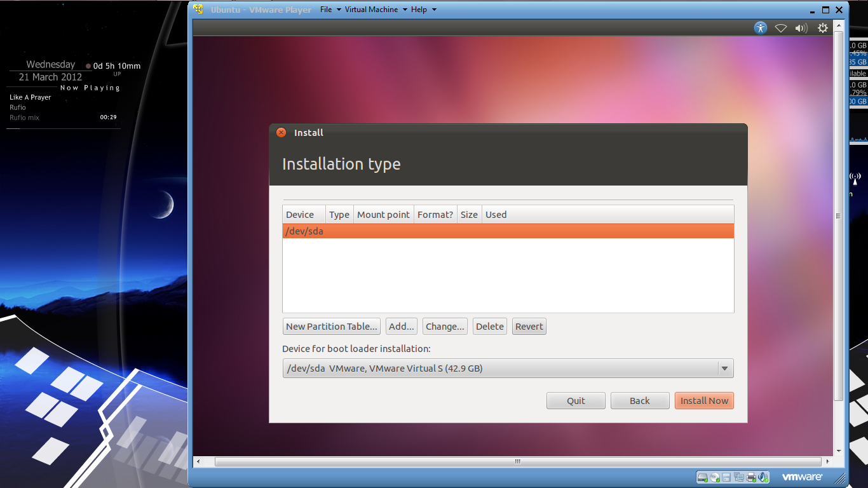Click the VM vertical scrollbar thumb
This screenshot has width=868, height=488.
click(x=839, y=216)
